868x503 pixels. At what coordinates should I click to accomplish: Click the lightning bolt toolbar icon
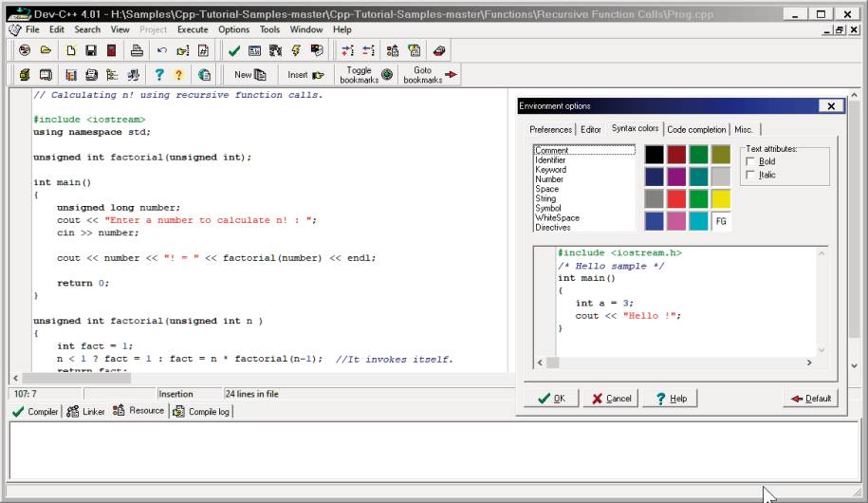tap(296, 51)
